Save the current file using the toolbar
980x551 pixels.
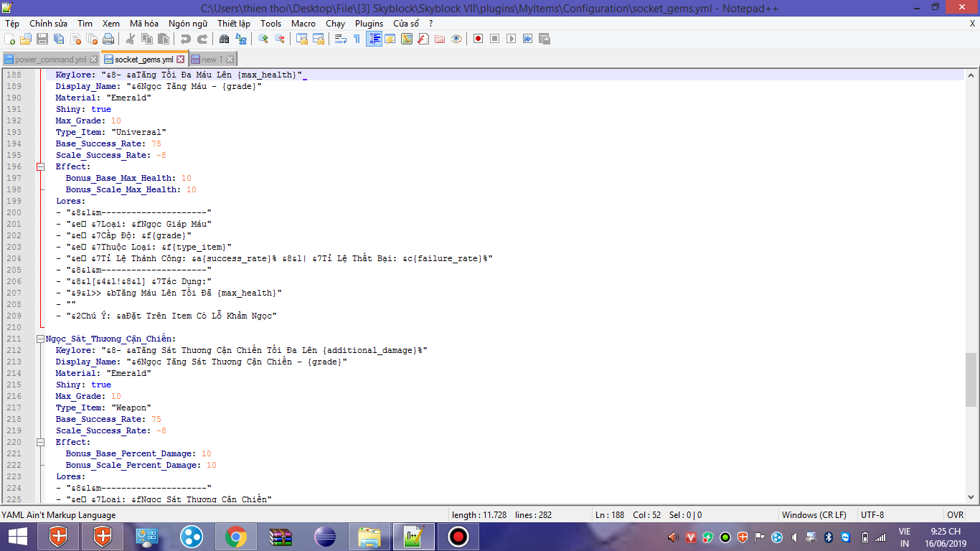42,39
